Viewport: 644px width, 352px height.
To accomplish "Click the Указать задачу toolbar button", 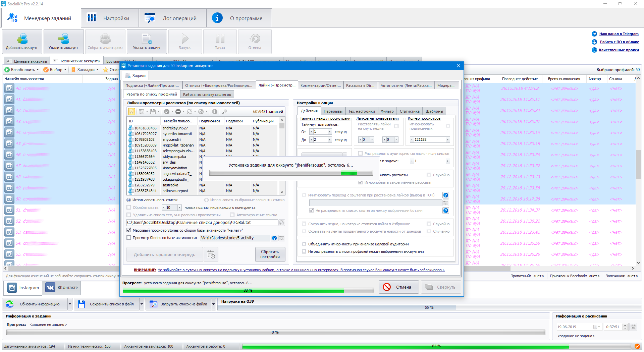I will pyautogui.click(x=147, y=42).
